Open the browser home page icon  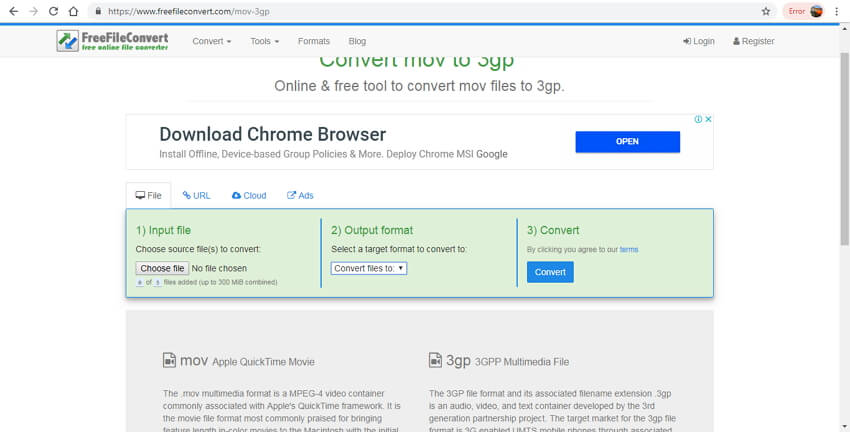(x=73, y=11)
